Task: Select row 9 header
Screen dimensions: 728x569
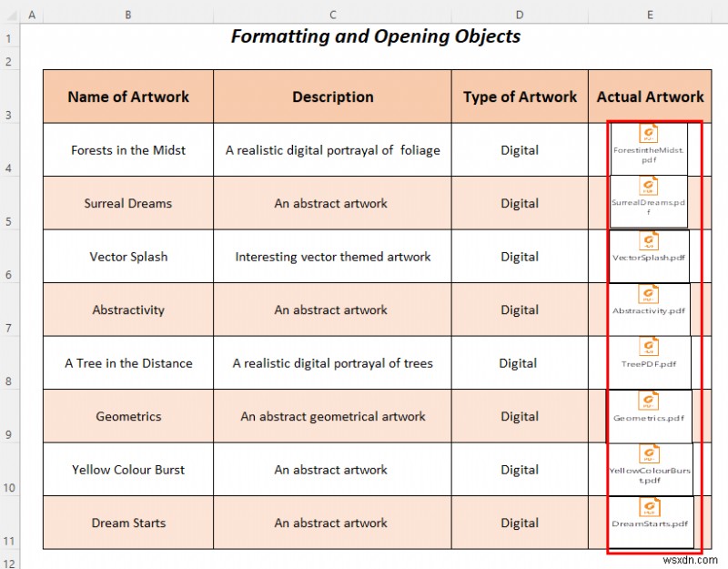Action: coord(10,416)
